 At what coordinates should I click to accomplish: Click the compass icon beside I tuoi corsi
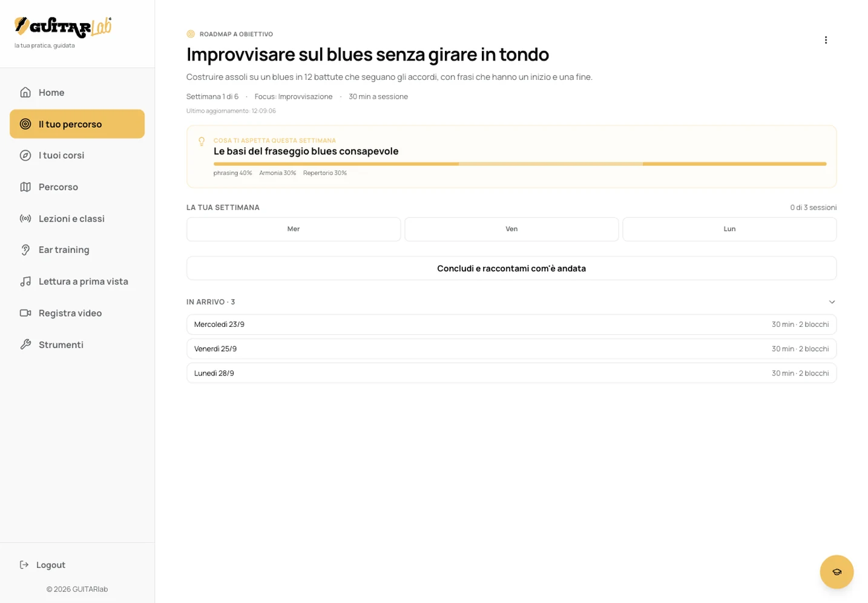pos(25,156)
